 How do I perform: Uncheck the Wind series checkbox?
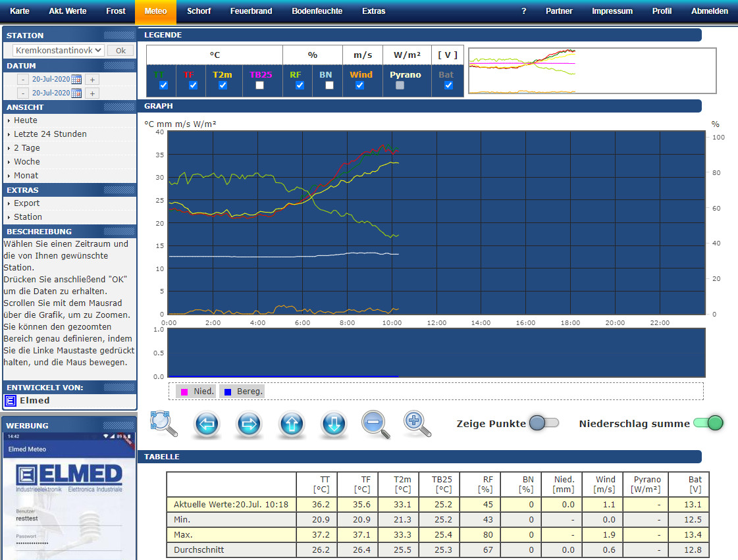(x=360, y=86)
